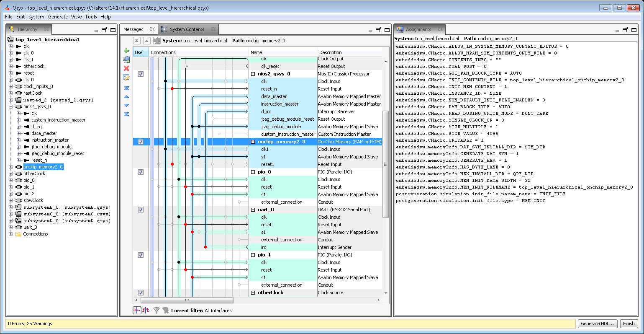
Task: Collapse onchip_memory2_0 row in System Contents
Action: pos(253,142)
